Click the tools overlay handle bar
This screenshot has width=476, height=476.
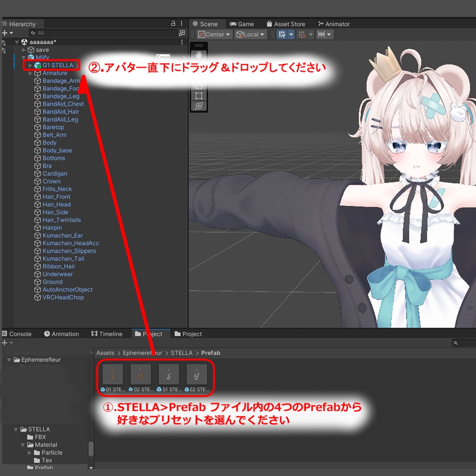click(199, 46)
